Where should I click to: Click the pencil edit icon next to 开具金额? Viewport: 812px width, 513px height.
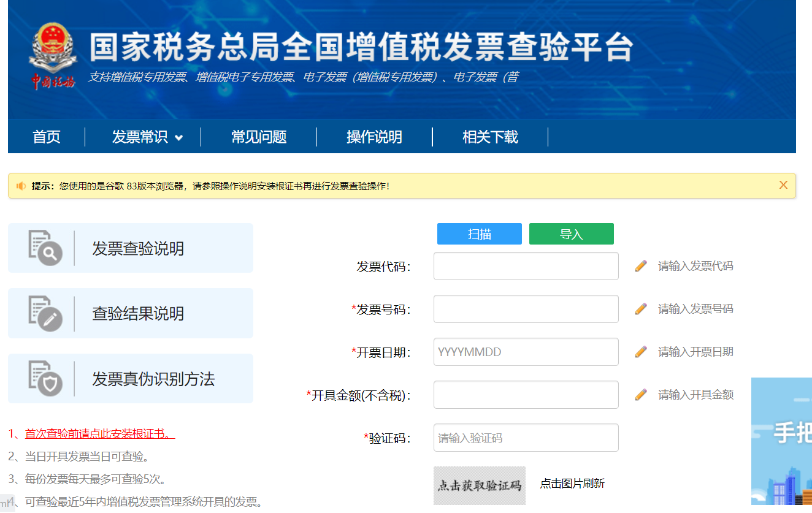(640, 394)
